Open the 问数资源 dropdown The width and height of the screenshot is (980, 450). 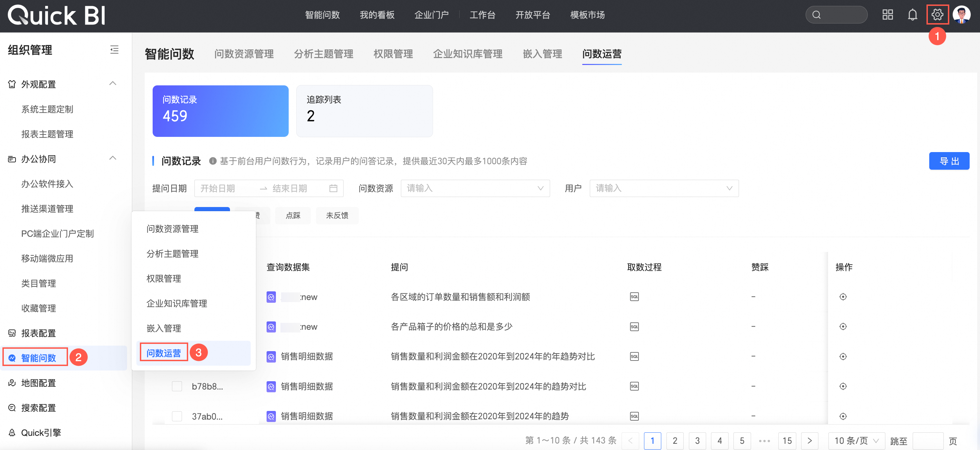(475, 188)
